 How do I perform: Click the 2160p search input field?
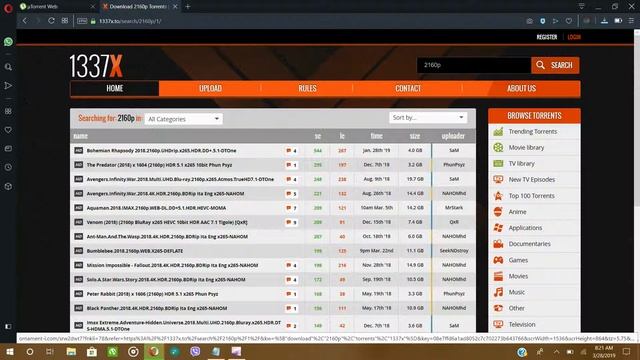pos(474,65)
